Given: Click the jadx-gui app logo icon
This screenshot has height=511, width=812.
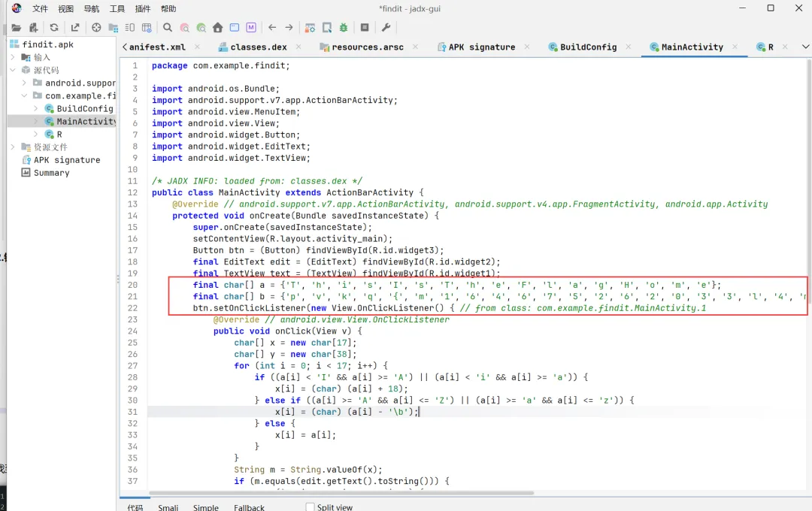Looking at the screenshot, I should [16, 8].
